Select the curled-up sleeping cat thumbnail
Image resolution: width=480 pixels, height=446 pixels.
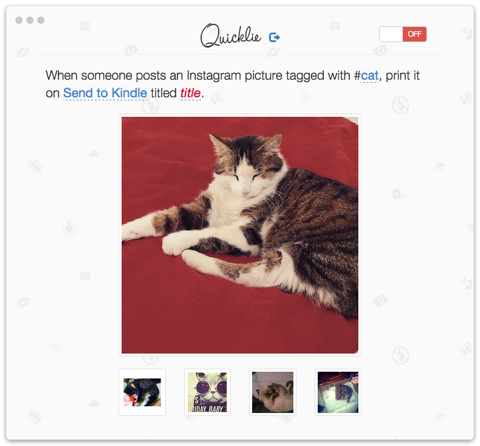(x=273, y=392)
